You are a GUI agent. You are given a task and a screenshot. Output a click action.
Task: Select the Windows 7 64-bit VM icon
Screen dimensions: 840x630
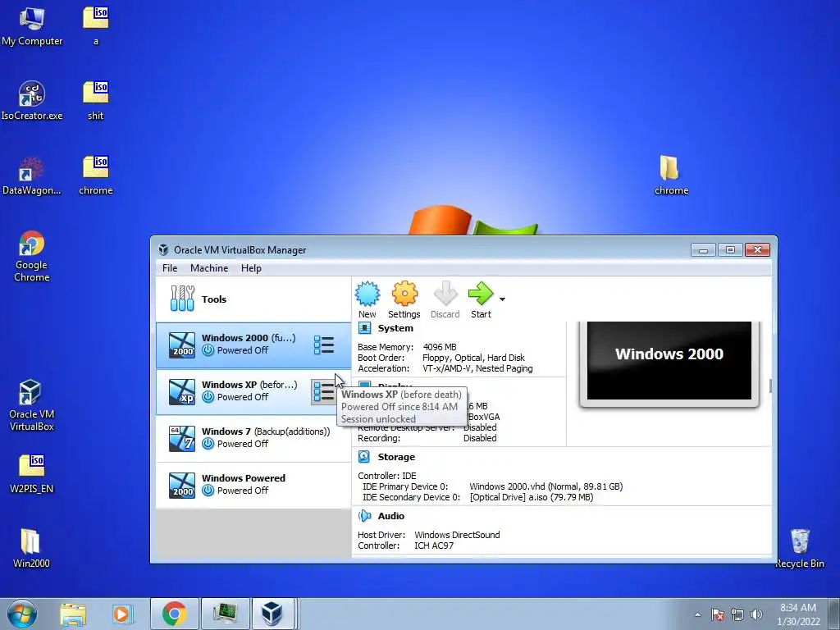[x=182, y=438]
